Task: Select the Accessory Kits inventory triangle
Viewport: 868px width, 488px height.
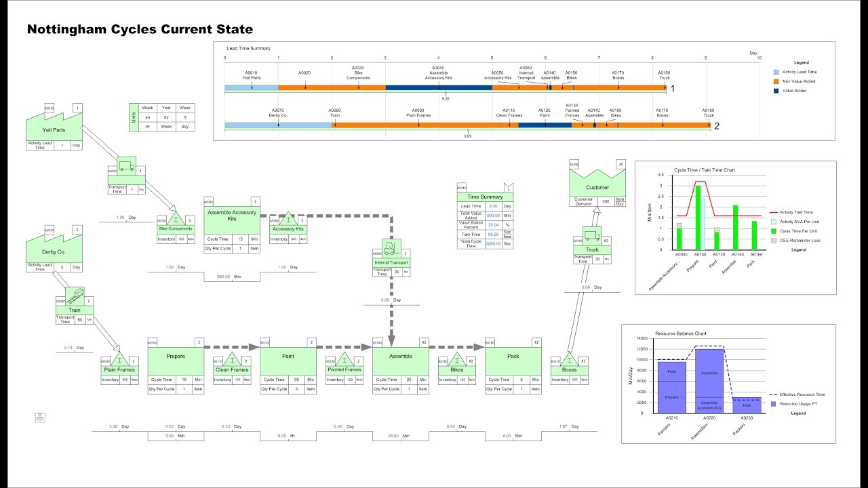Action: pos(288,219)
